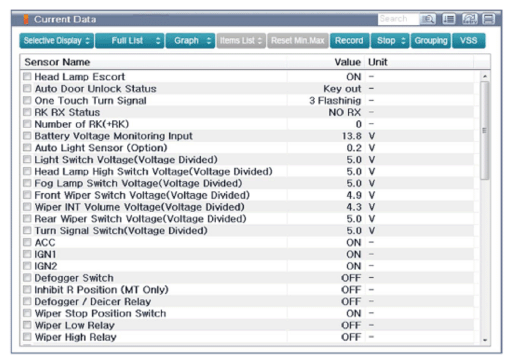This screenshot has height=364, width=513.
Task: Open the Stop dropdown
Action: click(x=390, y=41)
